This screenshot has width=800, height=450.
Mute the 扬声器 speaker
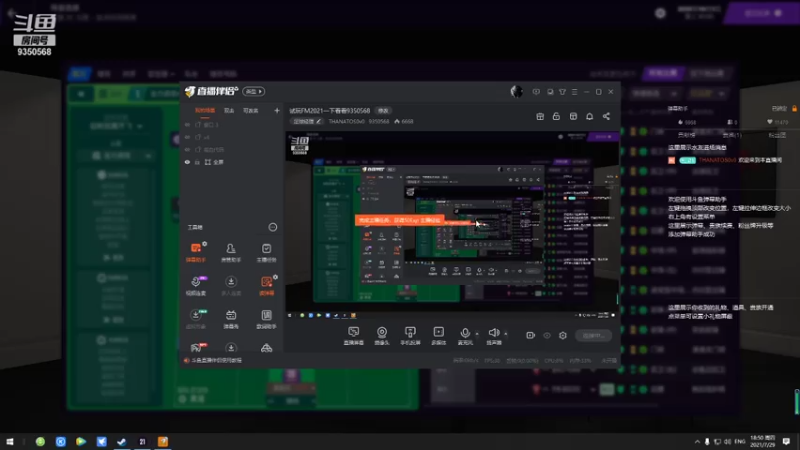click(x=493, y=336)
